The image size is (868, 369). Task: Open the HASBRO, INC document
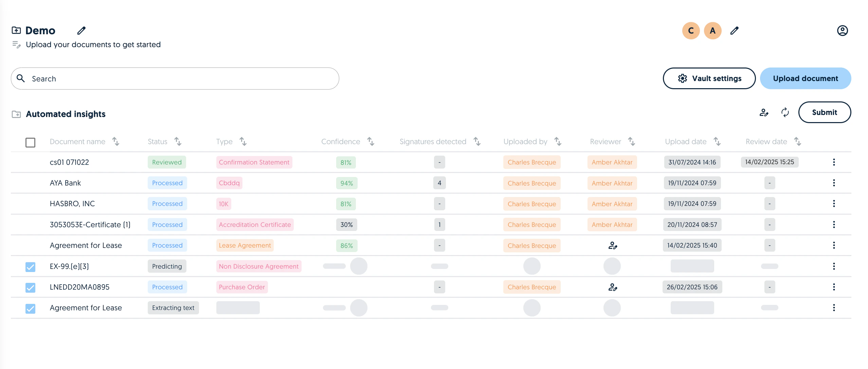tap(72, 203)
